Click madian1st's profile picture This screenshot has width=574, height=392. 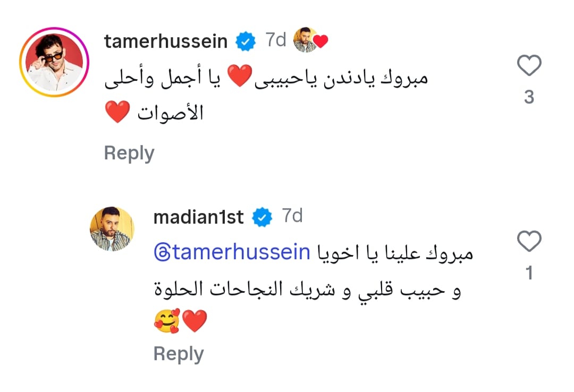(112, 229)
